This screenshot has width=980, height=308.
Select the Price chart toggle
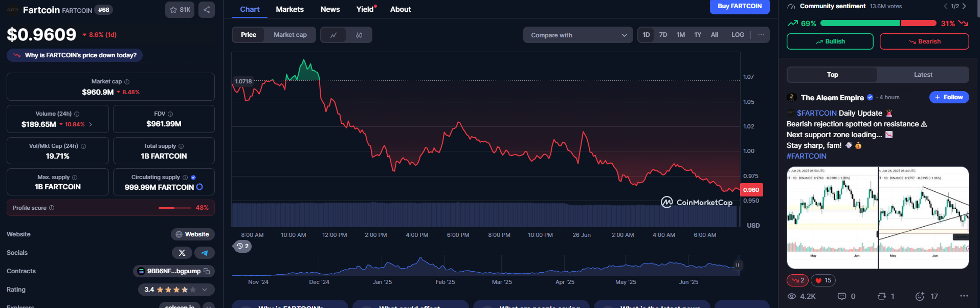coord(249,35)
